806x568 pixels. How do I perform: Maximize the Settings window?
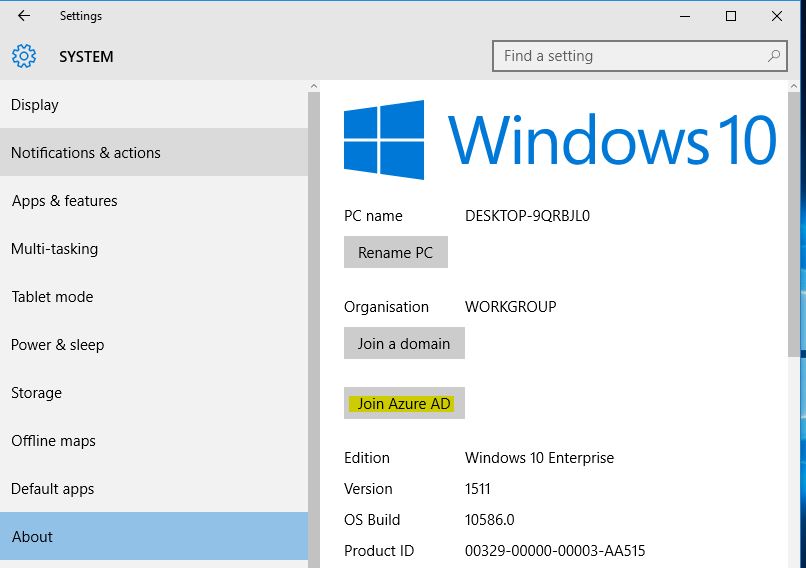pyautogui.click(x=730, y=16)
